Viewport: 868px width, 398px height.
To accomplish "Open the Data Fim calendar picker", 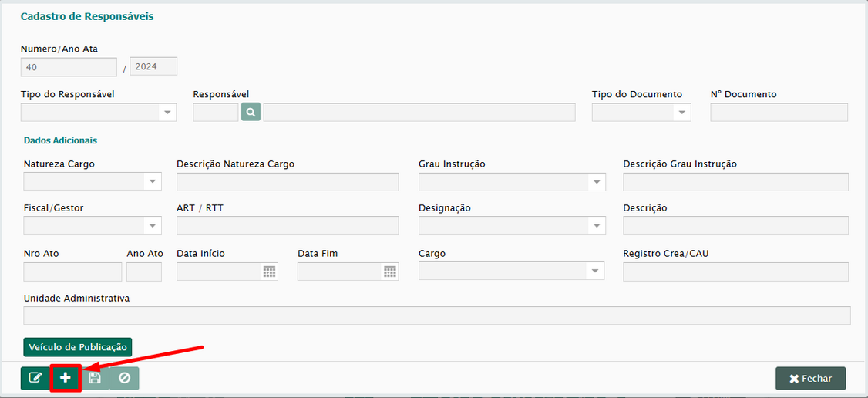I will [390, 272].
